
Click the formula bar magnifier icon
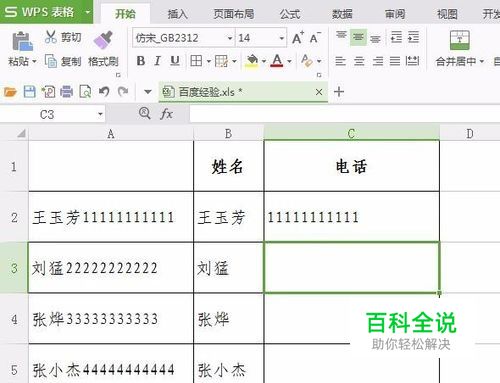pos(144,114)
